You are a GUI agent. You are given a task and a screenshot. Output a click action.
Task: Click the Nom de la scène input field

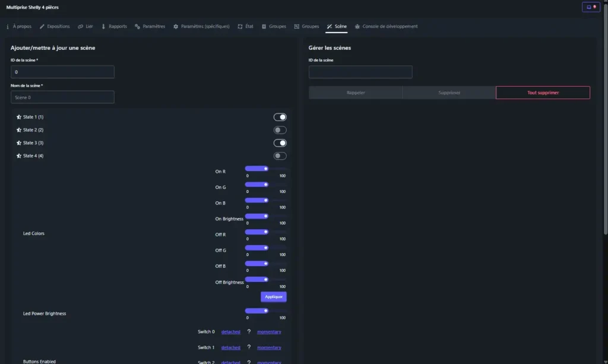click(x=62, y=97)
